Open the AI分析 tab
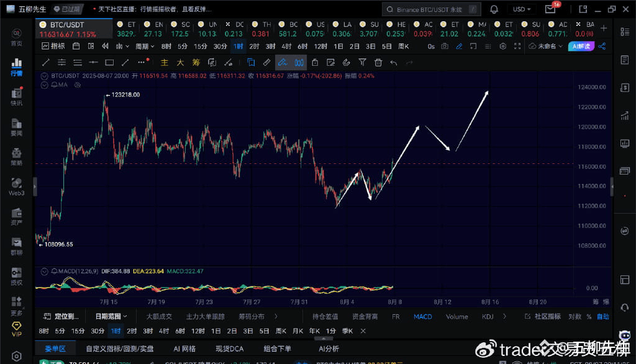636x364 pixels. click(x=329, y=348)
